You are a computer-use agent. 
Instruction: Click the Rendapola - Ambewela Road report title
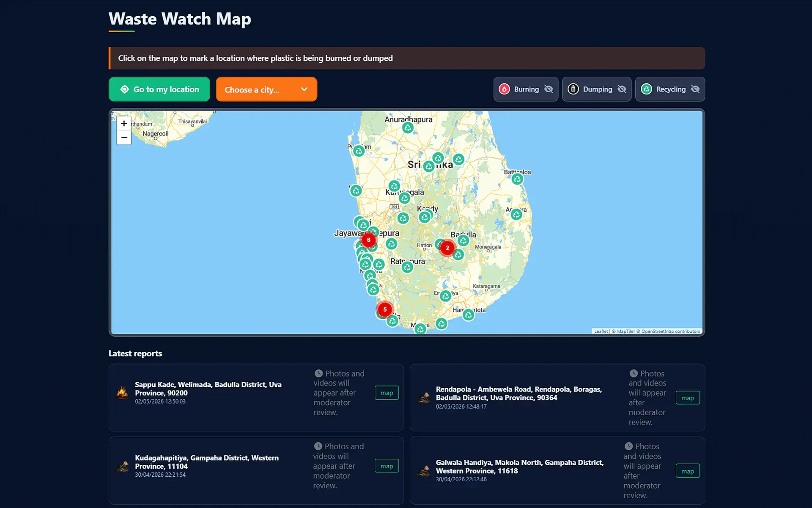[x=519, y=393]
